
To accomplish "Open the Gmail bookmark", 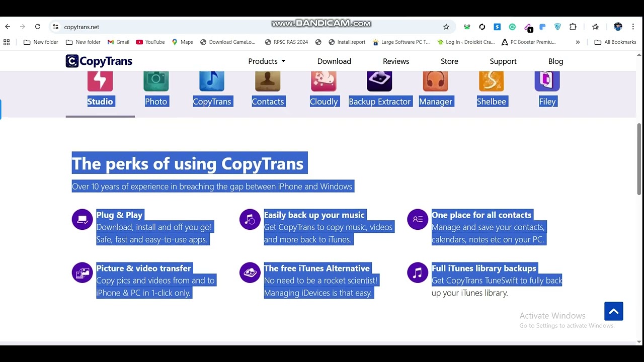I will (x=118, y=42).
